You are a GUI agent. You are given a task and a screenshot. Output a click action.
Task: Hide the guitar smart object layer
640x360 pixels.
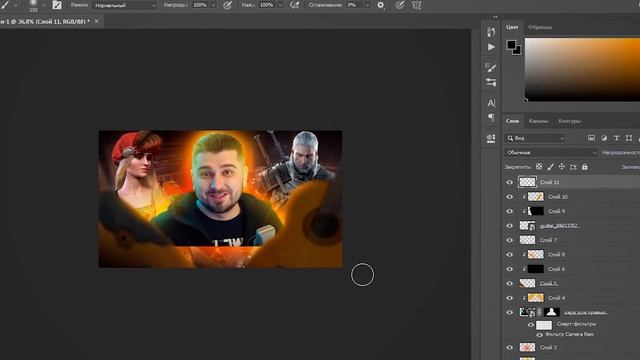click(x=509, y=226)
